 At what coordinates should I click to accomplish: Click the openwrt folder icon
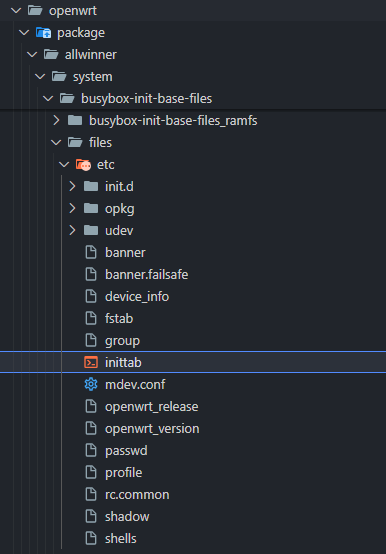(x=35, y=11)
